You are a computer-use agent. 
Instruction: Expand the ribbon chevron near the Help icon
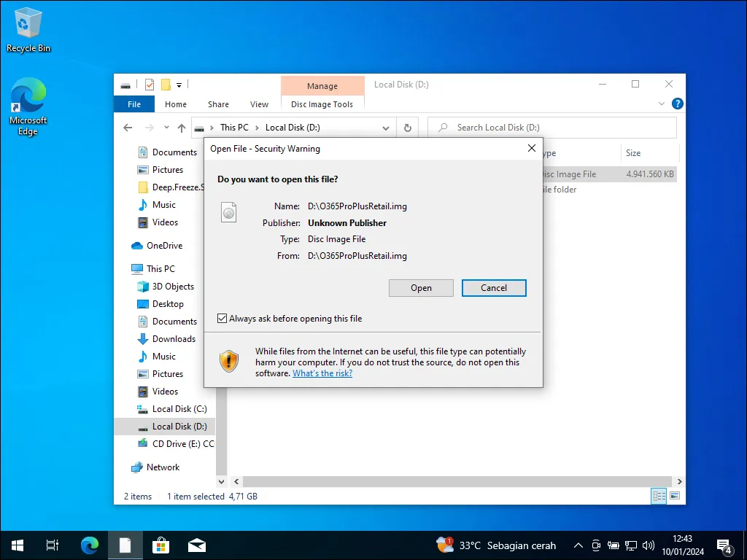click(662, 104)
